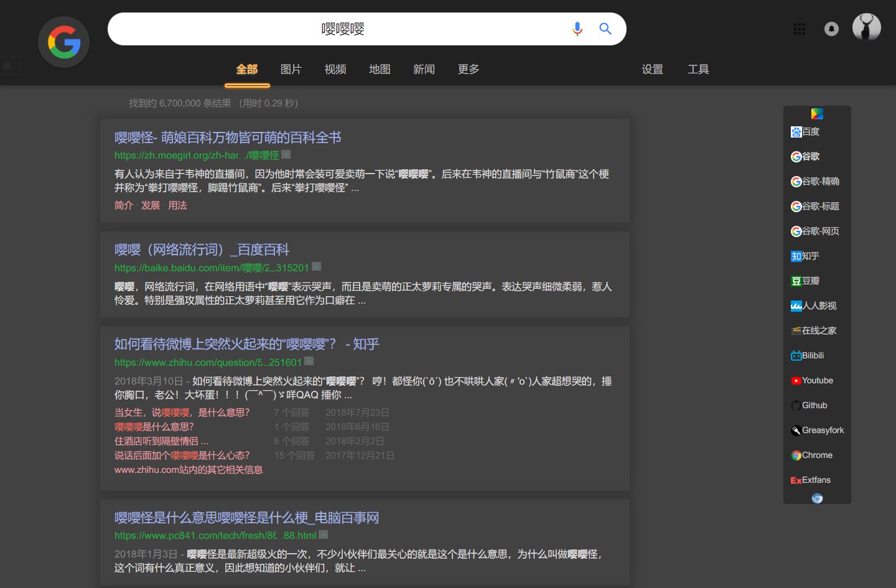This screenshot has height=588, width=896.
Task: Open the 工具 filter options
Action: point(698,69)
